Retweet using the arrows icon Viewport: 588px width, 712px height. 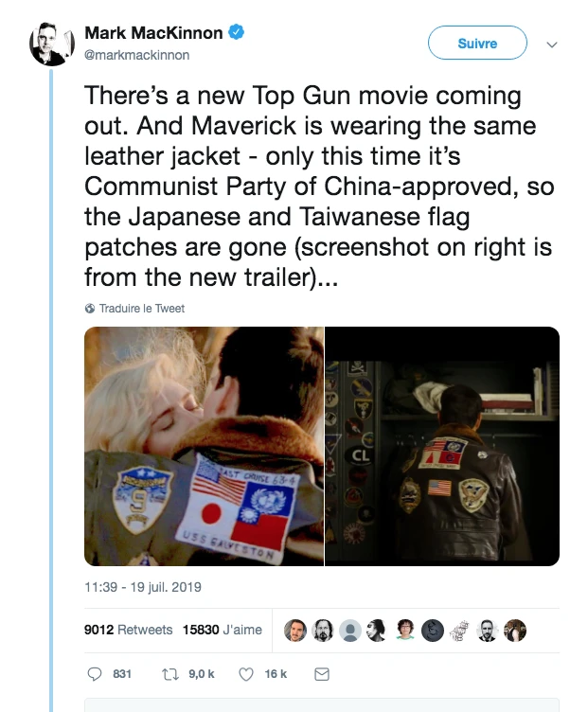pyautogui.click(x=169, y=674)
